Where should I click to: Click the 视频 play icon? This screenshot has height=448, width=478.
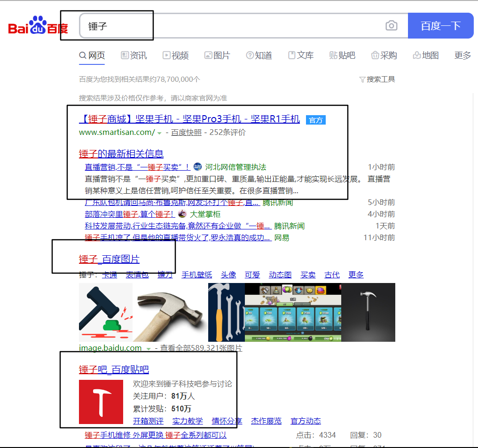(x=165, y=55)
